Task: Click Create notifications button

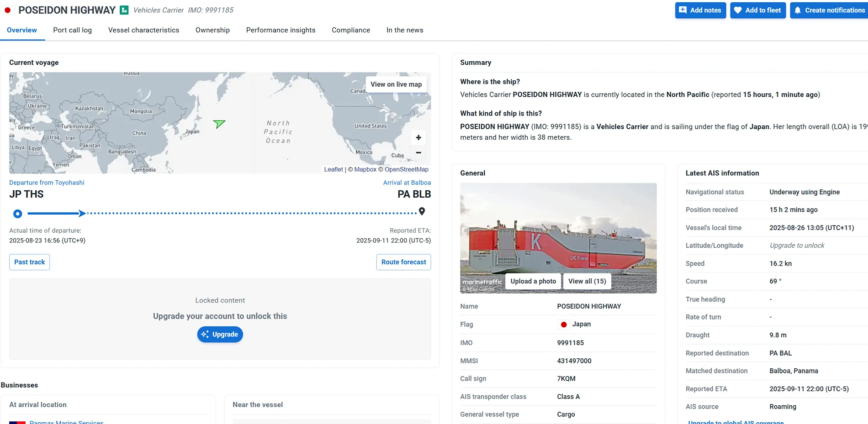Action: pyautogui.click(x=829, y=10)
